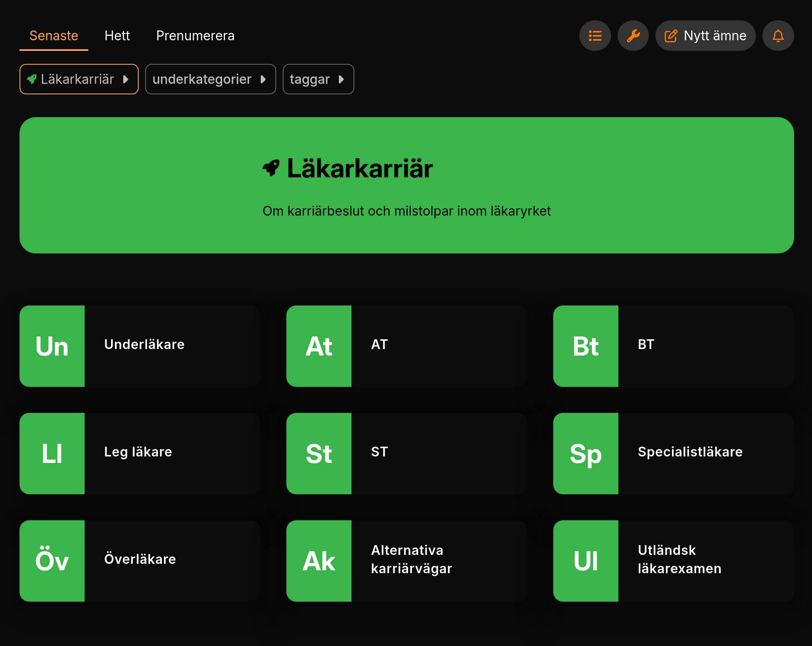Click the green 'Ul' category badge
Viewport: 812px width, 646px height.
(586, 561)
